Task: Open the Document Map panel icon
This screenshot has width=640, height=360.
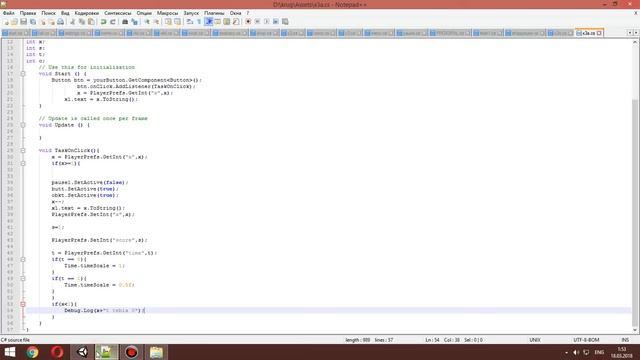Action: (227, 22)
